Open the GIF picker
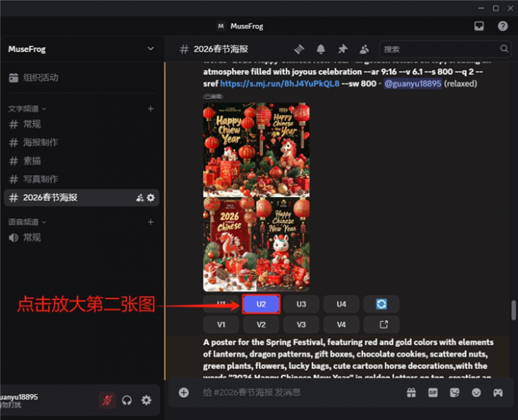The image size is (518, 420). pos(433,393)
